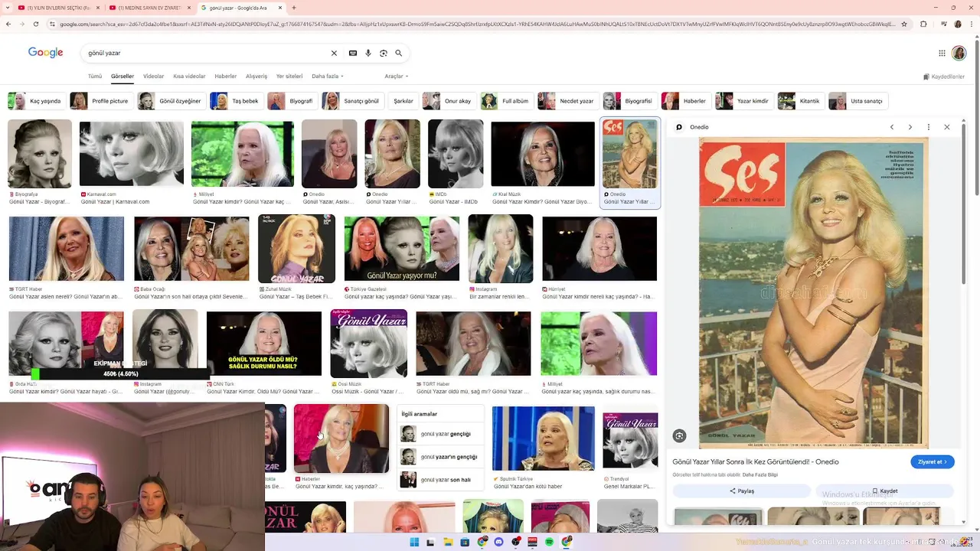The width and height of the screenshot is (980, 551).
Task: Search by image with Google Lens
Action: 384,54
